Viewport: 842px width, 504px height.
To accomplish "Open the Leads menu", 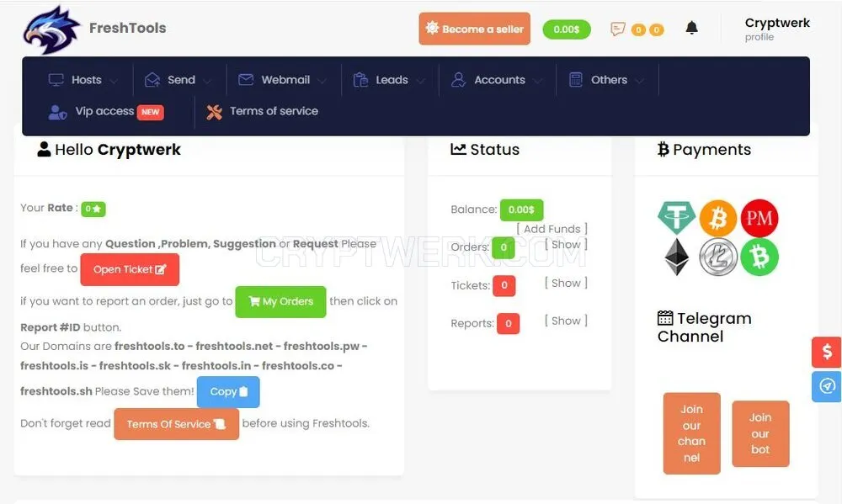I will point(392,80).
